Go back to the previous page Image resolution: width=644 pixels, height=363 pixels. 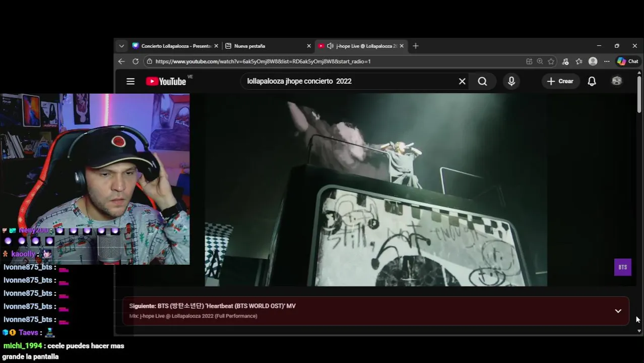pyautogui.click(x=121, y=61)
